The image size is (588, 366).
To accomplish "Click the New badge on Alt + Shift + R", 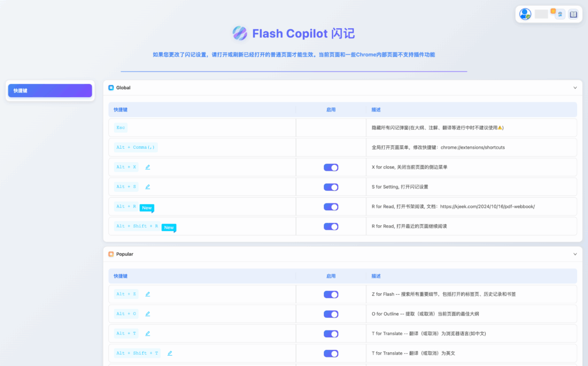I will click(x=169, y=228).
